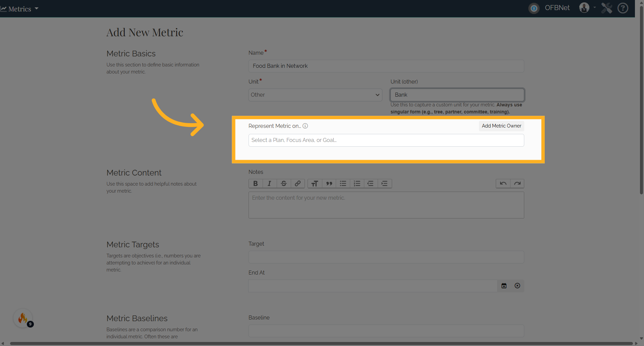Insert a numbered list in Notes
644x346 pixels.
pyautogui.click(x=357, y=184)
